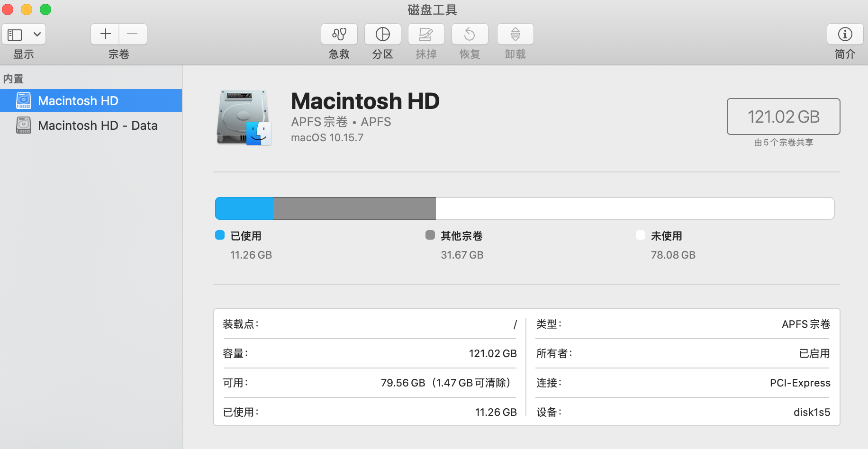Select Macintosh HD - Data volume
Viewport: 868px width, 449px height.
(97, 125)
